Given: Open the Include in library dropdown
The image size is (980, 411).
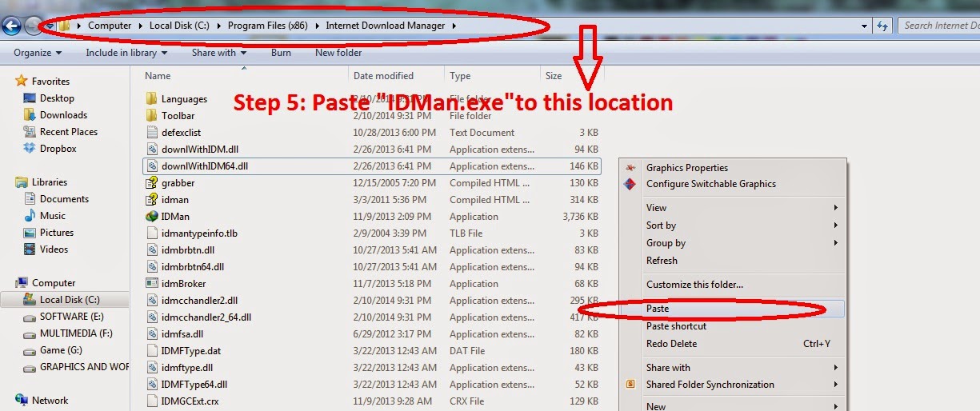Looking at the screenshot, I should pos(126,53).
